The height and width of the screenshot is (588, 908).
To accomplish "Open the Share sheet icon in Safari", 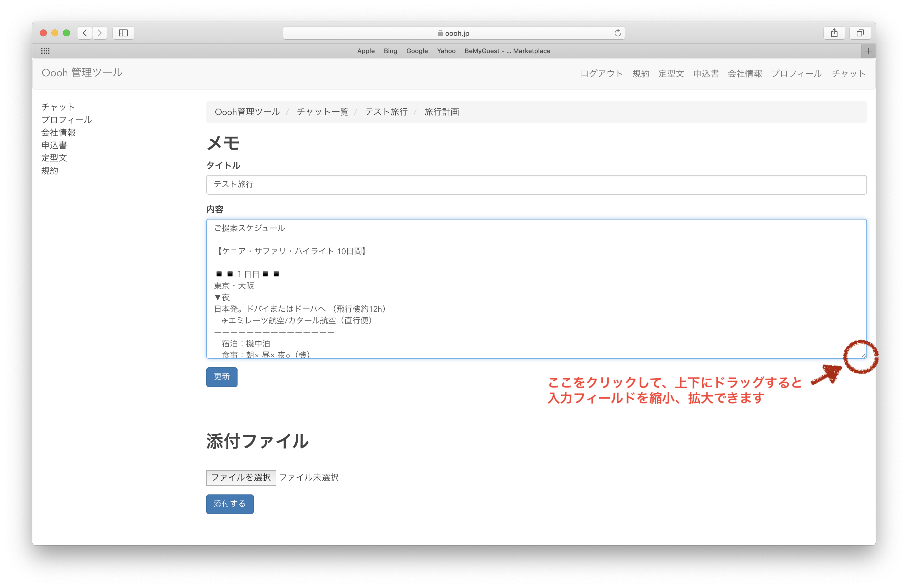I will pos(834,33).
